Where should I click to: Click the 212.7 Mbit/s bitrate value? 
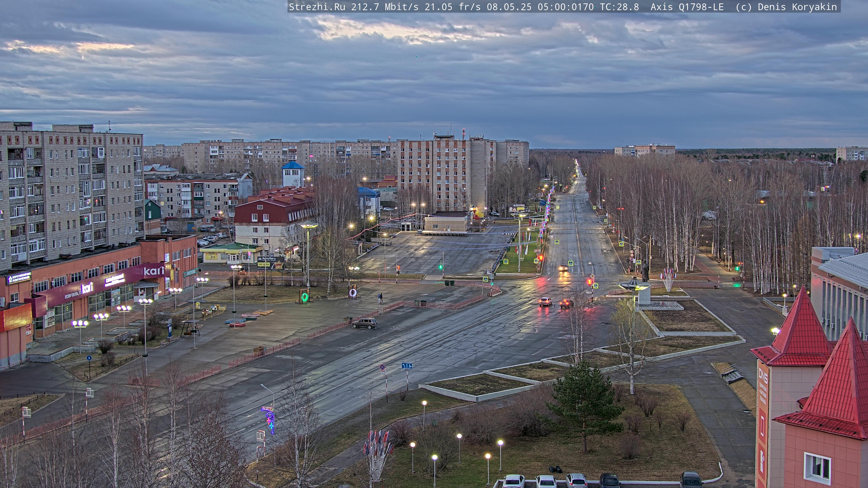[x=385, y=7]
